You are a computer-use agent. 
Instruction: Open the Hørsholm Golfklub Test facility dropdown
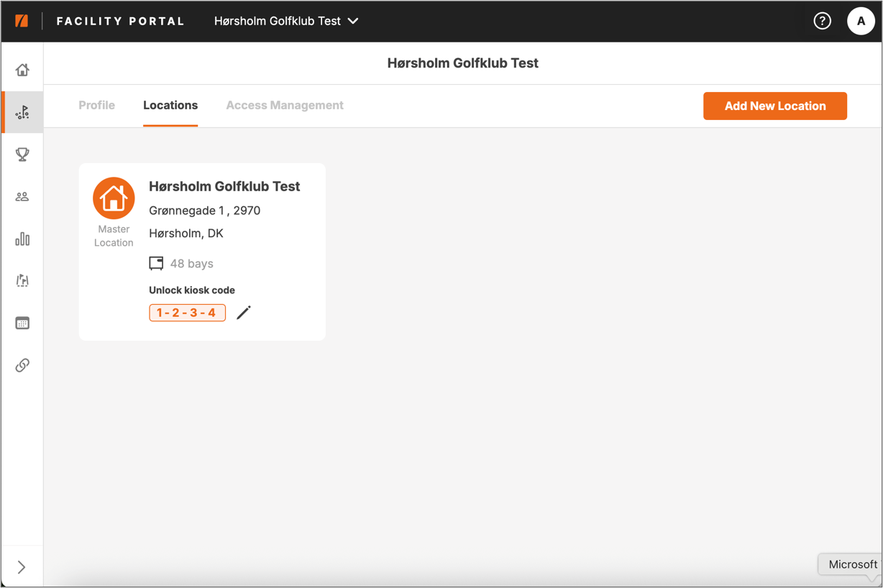286,21
